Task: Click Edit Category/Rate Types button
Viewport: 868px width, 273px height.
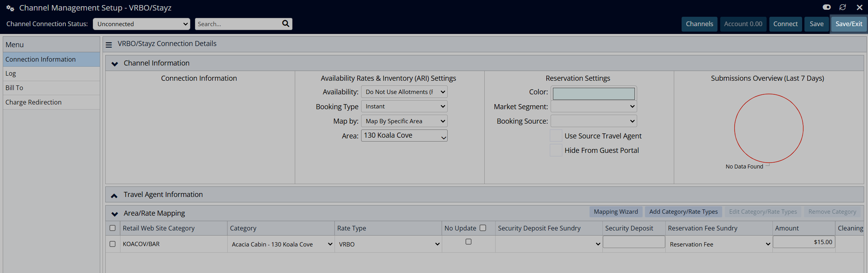Action: point(763,212)
